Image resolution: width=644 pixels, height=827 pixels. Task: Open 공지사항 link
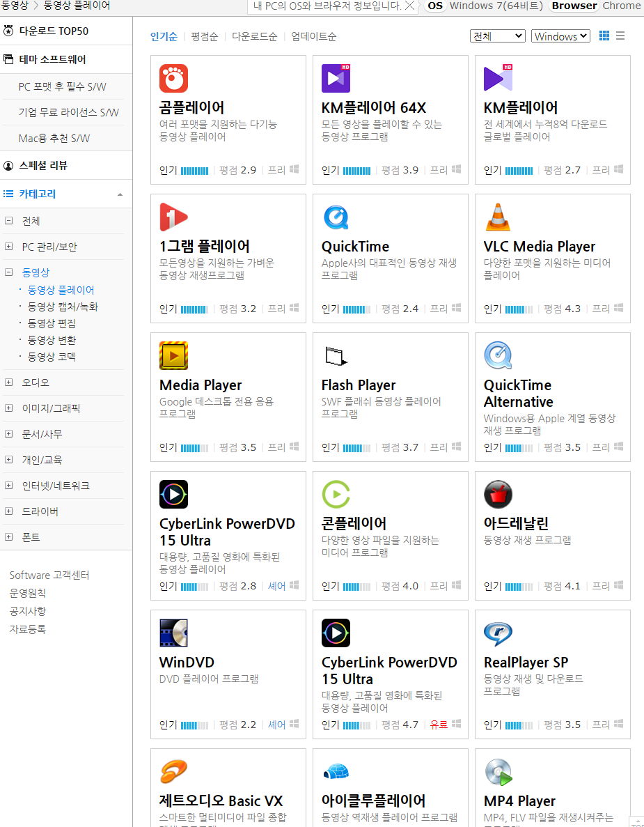27,611
